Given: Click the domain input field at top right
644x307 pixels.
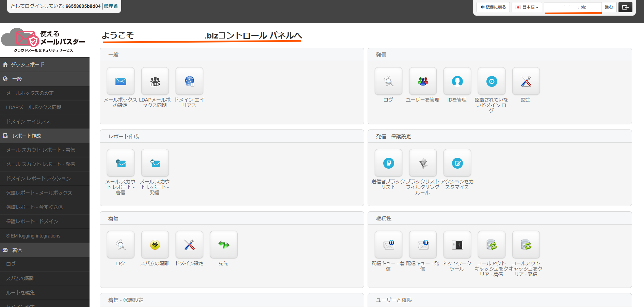Looking at the screenshot, I should tap(573, 7).
